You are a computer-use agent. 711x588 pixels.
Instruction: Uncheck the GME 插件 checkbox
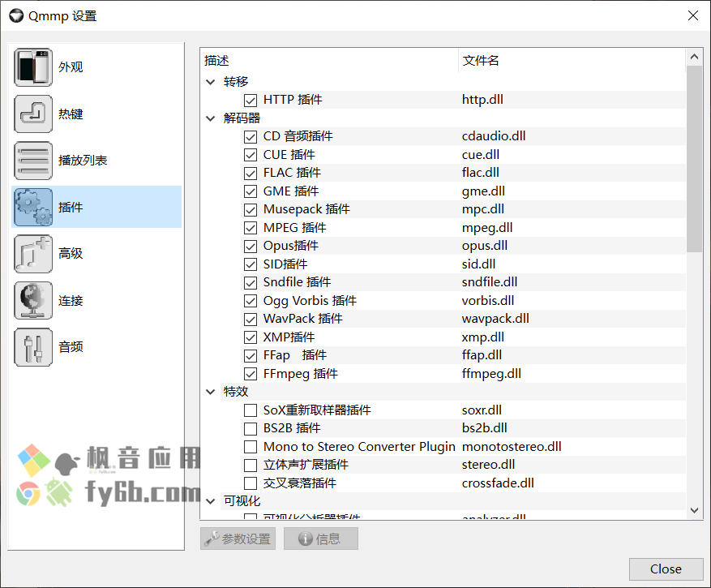click(x=251, y=191)
